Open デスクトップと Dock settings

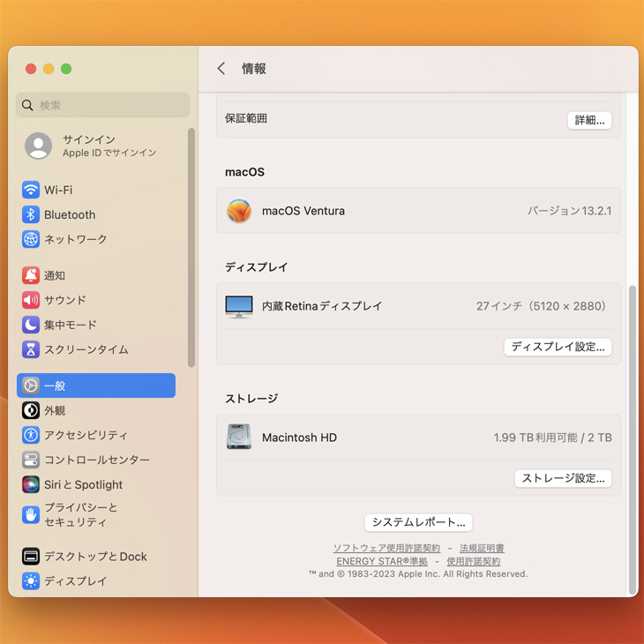tap(95, 557)
